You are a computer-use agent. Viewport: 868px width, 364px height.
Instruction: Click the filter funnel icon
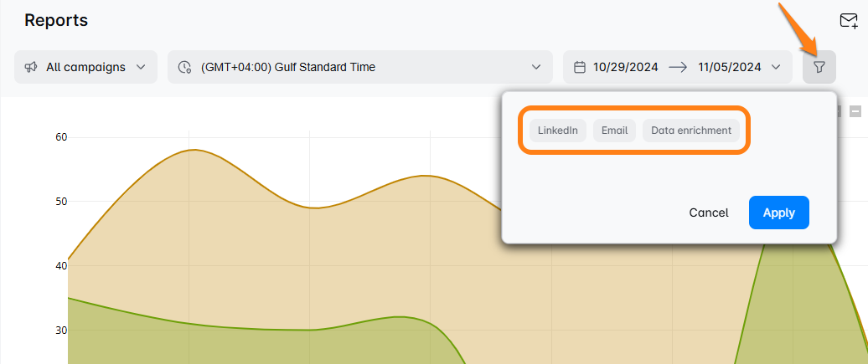click(x=819, y=67)
